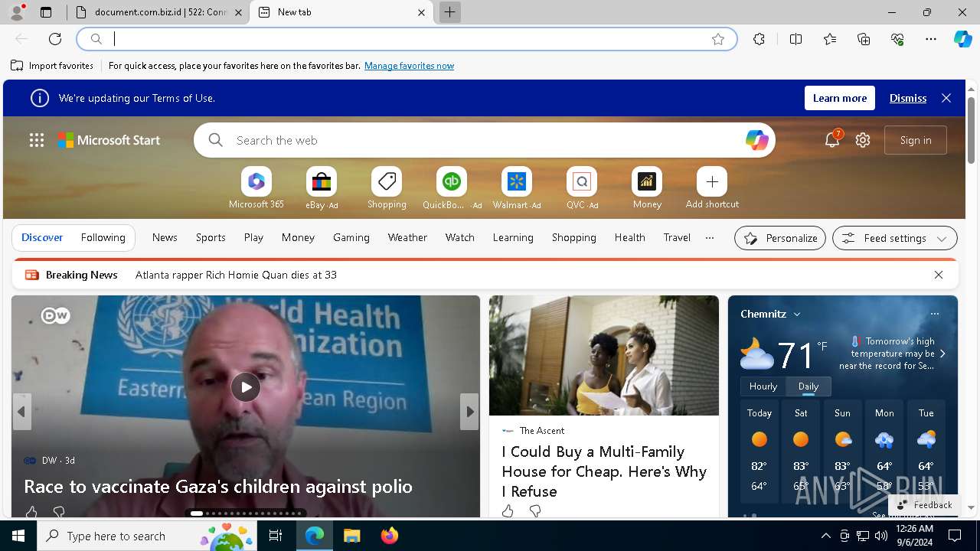
Task: Close the Breaking News bar
Action: click(939, 275)
